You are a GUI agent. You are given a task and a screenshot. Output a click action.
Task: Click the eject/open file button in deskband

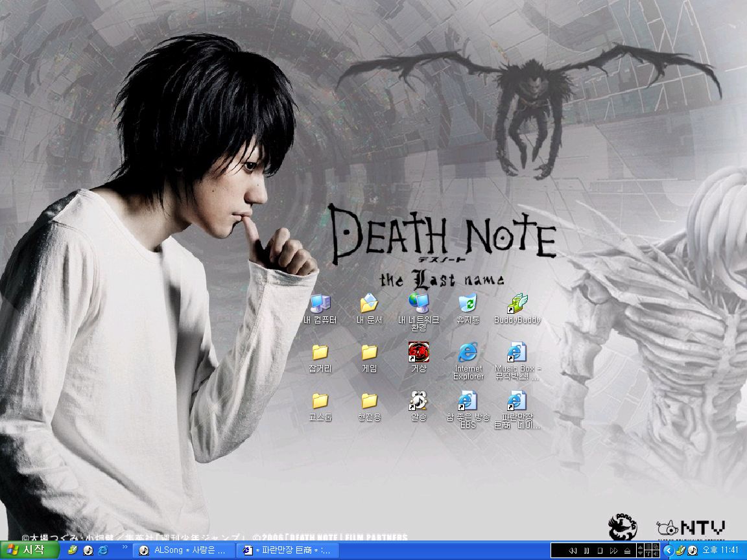click(x=627, y=550)
